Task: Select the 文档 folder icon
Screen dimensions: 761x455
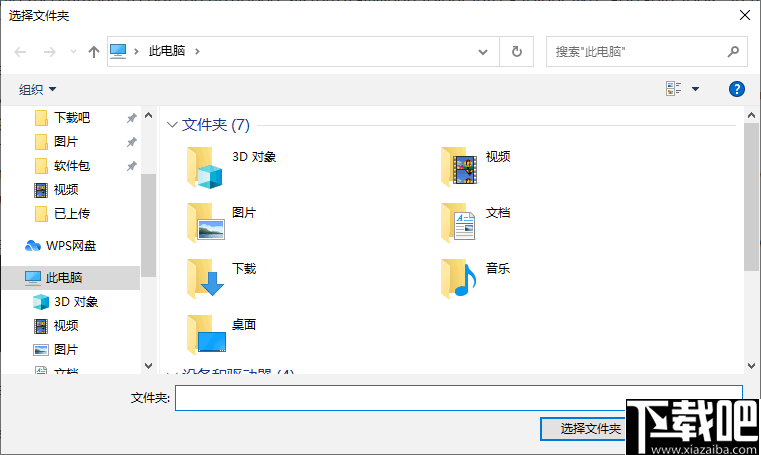Action: pyautogui.click(x=458, y=222)
